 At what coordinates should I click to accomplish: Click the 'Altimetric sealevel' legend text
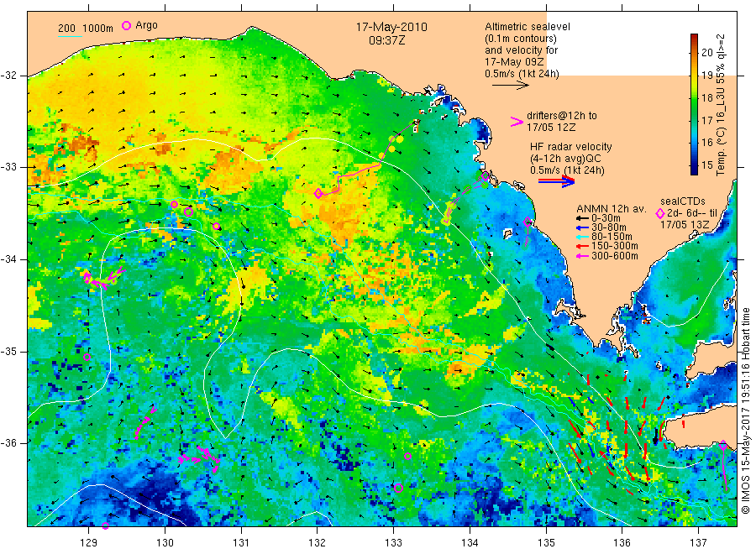(x=528, y=27)
